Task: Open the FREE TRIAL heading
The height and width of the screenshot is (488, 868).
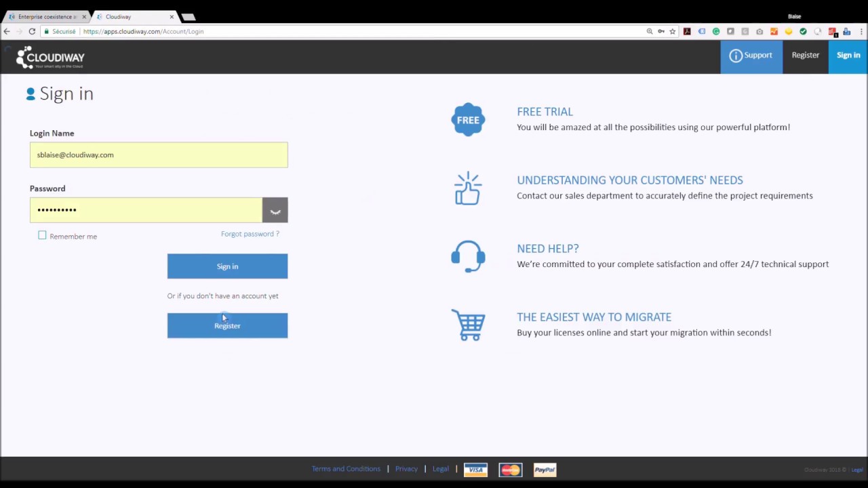Action: (x=545, y=112)
